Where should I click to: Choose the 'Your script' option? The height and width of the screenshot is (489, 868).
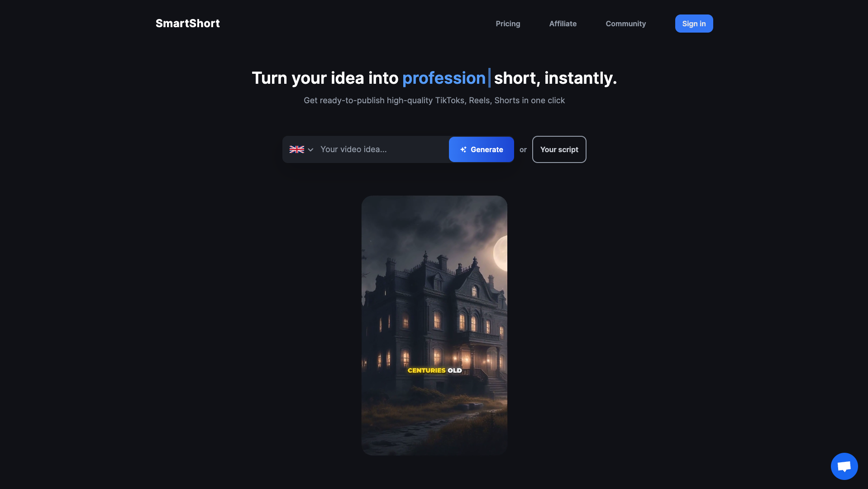559,149
